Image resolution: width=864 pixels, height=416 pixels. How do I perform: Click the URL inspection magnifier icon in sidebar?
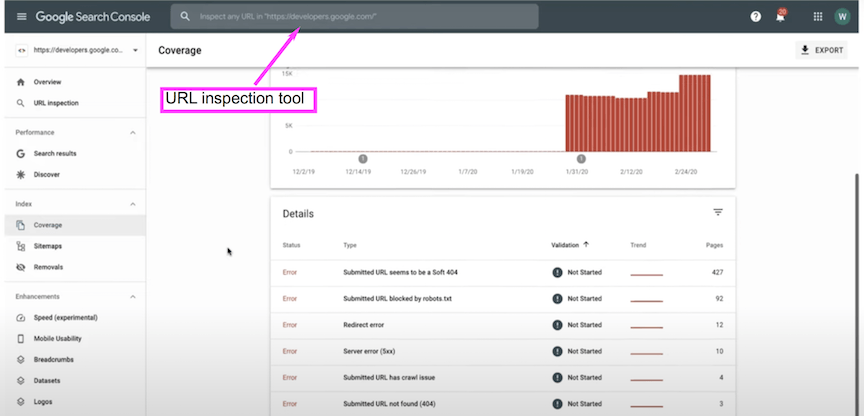tap(21, 103)
